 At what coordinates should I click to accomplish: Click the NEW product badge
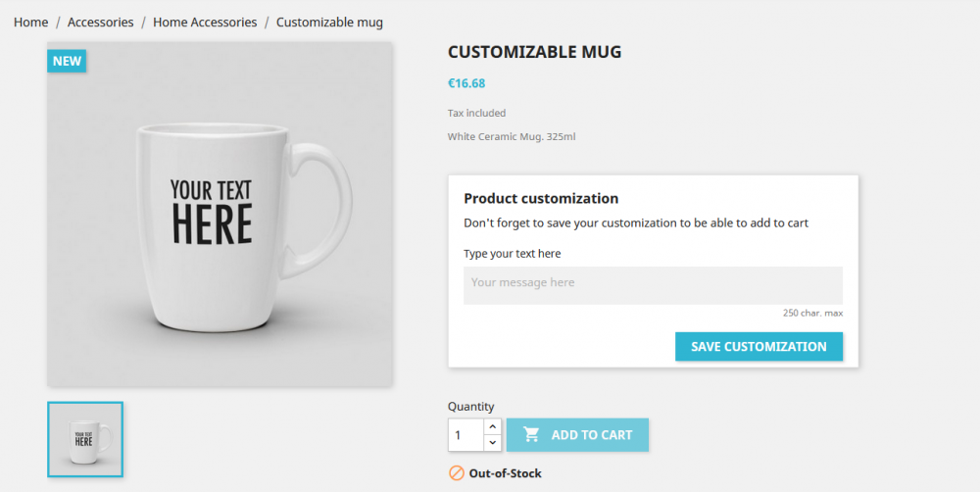pyautogui.click(x=67, y=61)
